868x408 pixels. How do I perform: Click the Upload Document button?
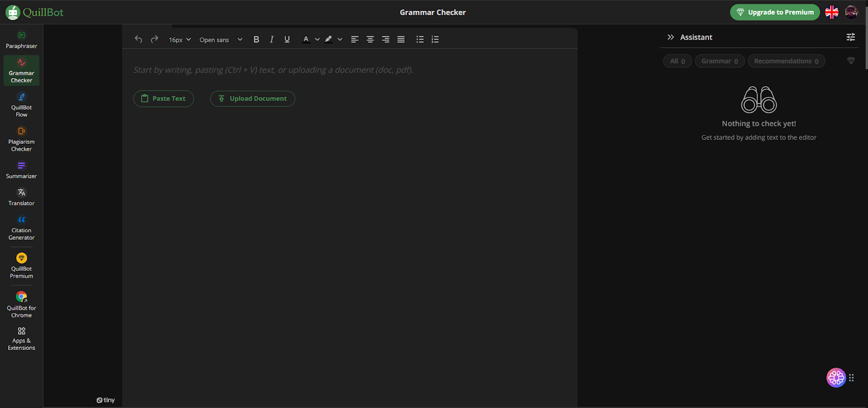253,99
